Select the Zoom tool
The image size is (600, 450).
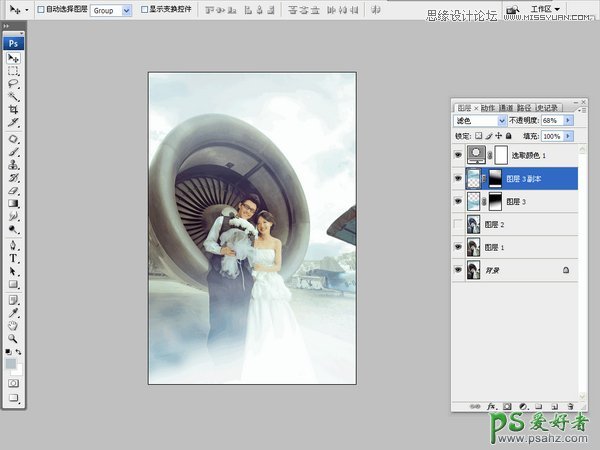[14, 338]
